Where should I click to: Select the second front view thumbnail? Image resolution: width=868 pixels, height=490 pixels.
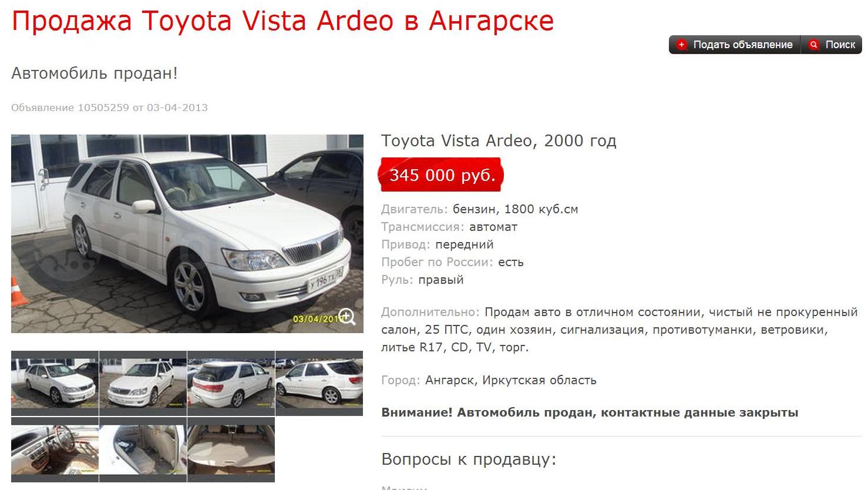[143, 383]
